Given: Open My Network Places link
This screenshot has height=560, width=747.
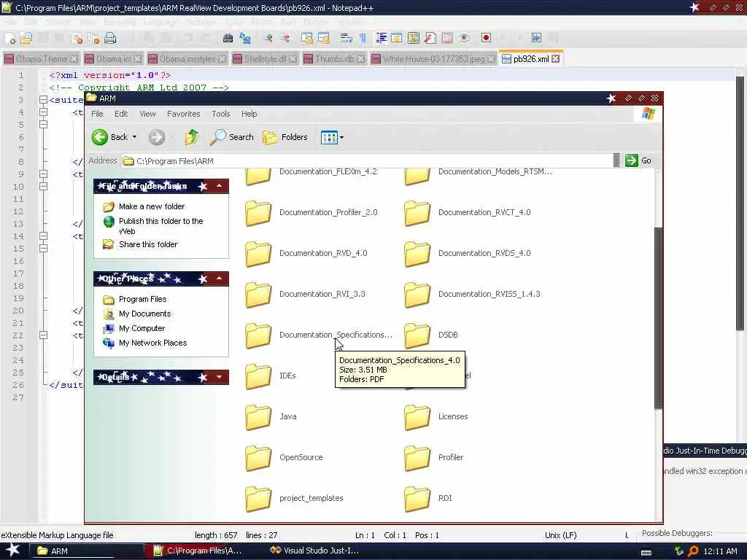Looking at the screenshot, I should pos(152,343).
